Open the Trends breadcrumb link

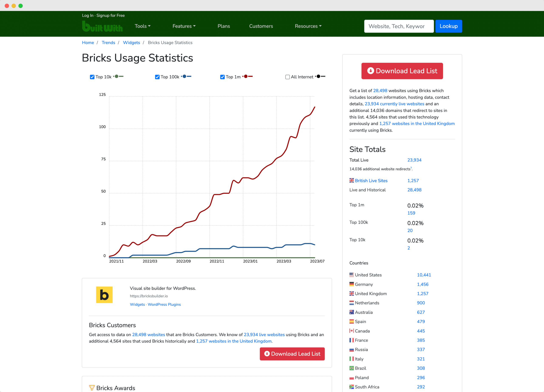(x=108, y=43)
